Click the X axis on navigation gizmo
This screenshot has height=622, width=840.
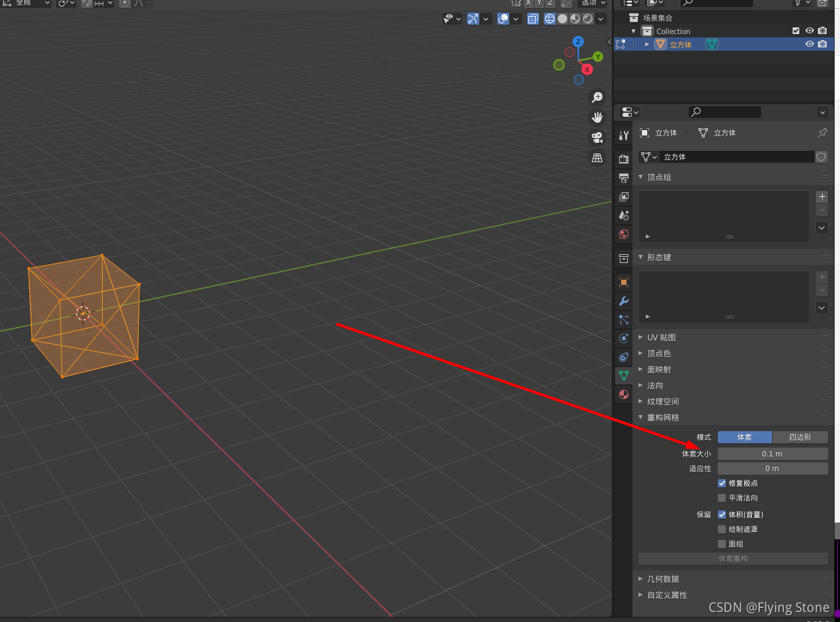(x=587, y=69)
